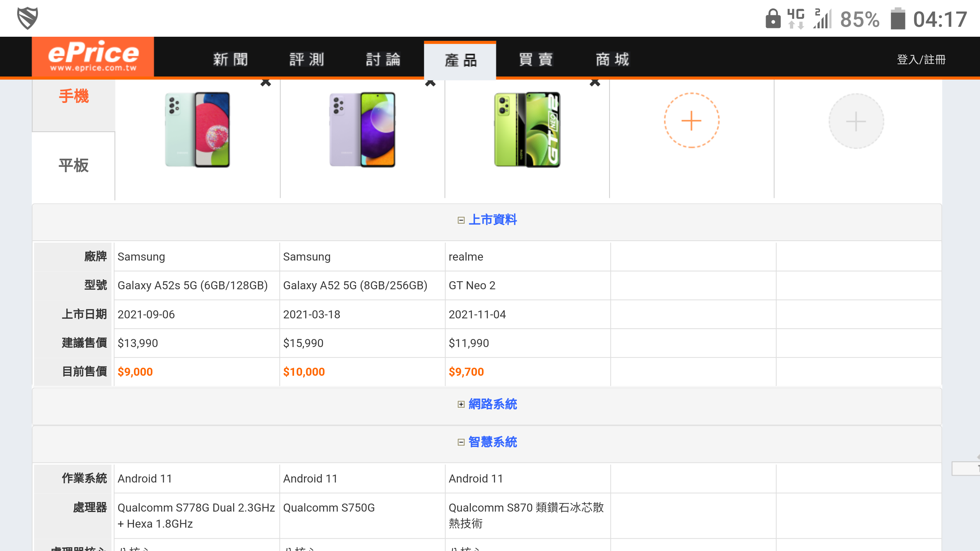The width and height of the screenshot is (980, 551).
Task: Click the partially hidden side panel tab
Action: pos(966,468)
